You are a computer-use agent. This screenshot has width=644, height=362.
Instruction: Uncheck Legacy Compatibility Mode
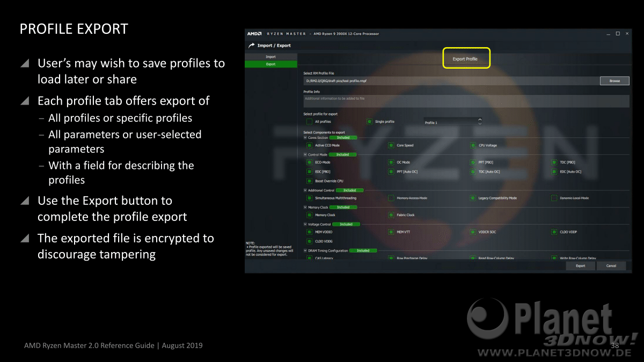pyautogui.click(x=473, y=198)
